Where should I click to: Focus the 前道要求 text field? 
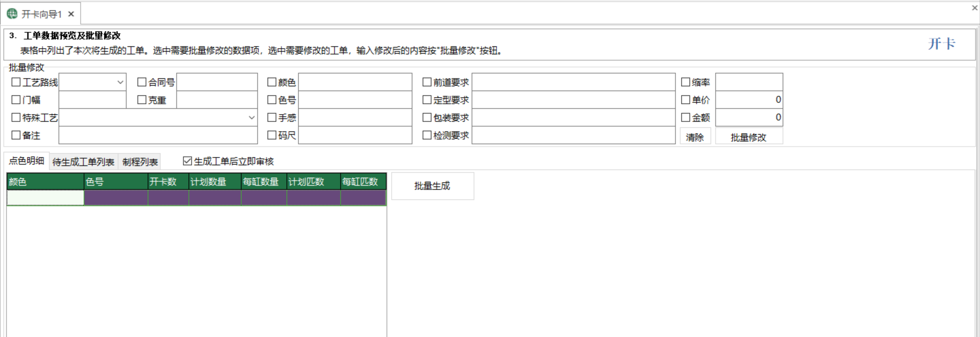click(x=573, y=82)
